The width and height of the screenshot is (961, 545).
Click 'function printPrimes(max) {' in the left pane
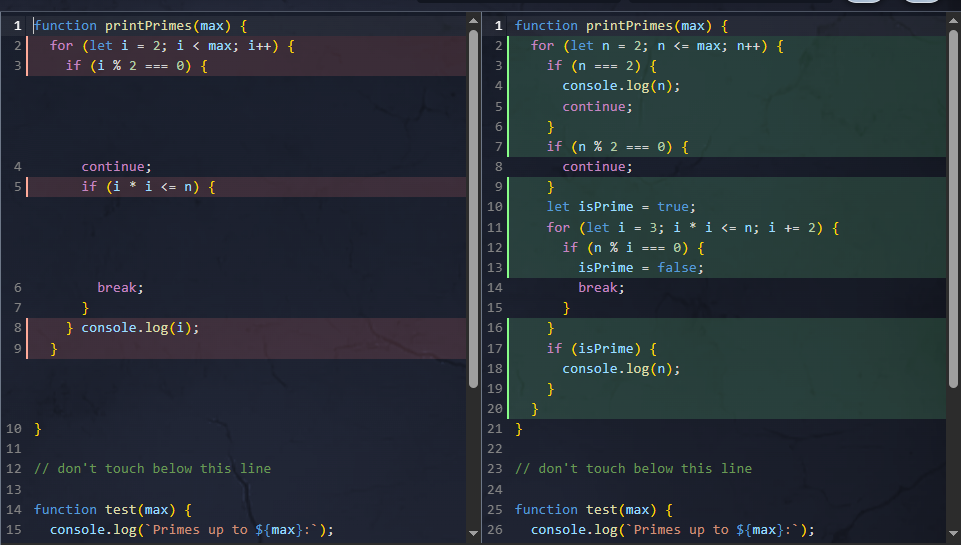tap(140, 26)
